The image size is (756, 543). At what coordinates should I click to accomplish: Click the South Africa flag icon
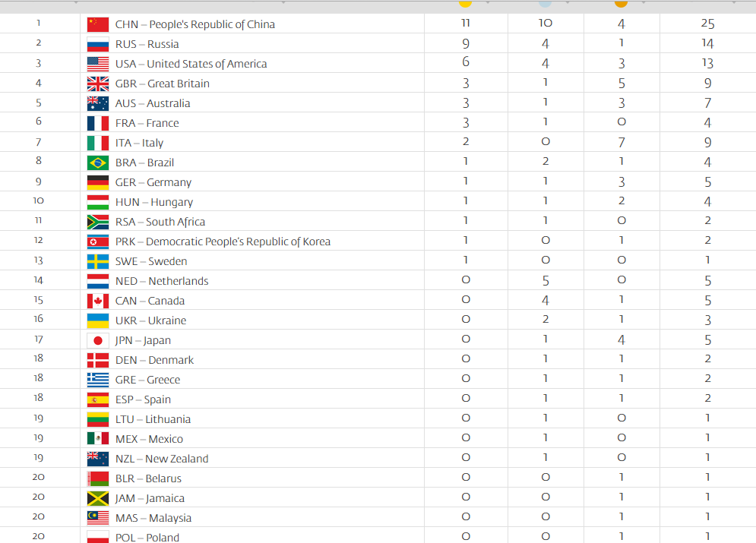(98, 222)
